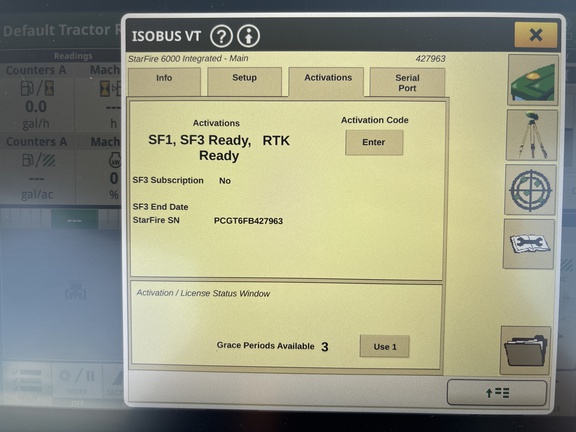Switch to the Info tab
The height and width of the screenshot is (432, 576).
(x=164, y=81)
